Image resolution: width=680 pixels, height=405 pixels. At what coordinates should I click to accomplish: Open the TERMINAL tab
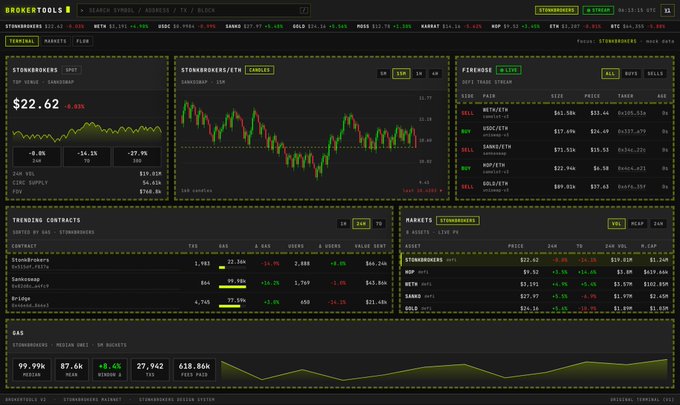22,41
